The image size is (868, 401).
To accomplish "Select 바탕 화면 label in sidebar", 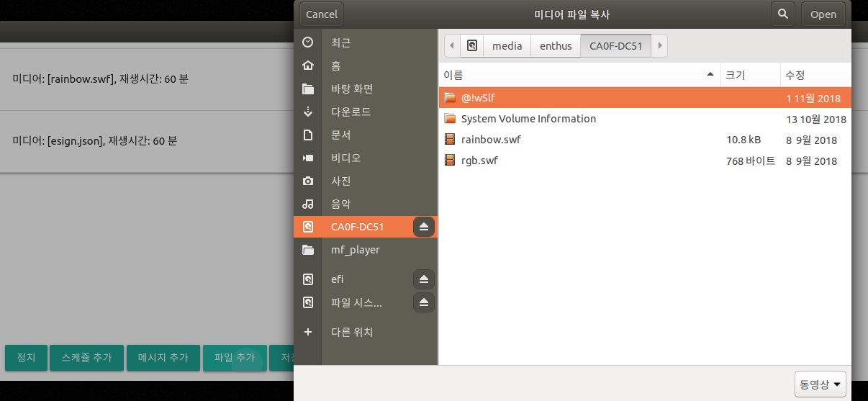I will pyautogui.click(x=352, y=89).
